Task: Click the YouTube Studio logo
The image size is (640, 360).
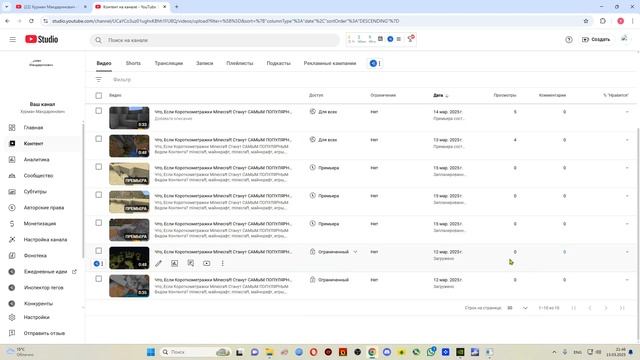Action: click(x=42, y=39)
